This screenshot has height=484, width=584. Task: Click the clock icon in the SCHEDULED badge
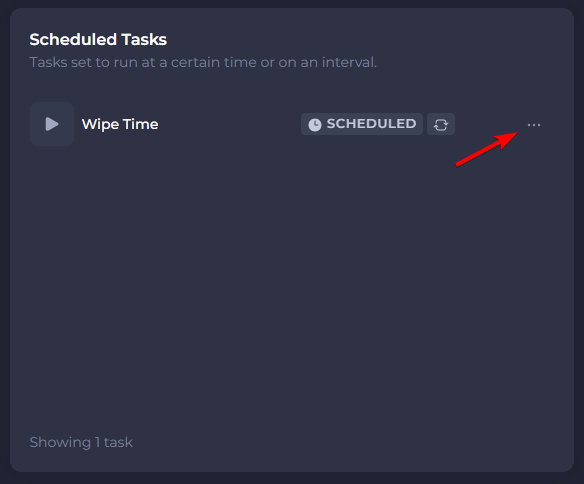coord(315,125)
